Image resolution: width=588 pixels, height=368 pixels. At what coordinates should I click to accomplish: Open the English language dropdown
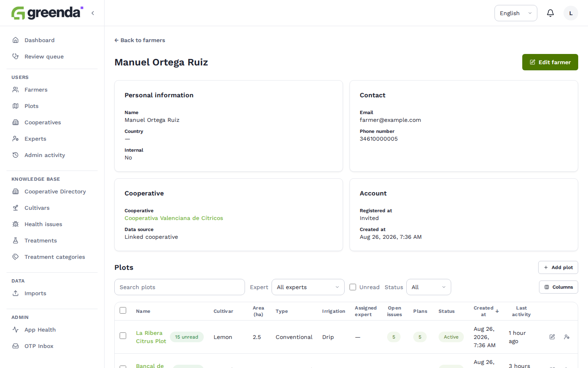(x=516, y=13)
